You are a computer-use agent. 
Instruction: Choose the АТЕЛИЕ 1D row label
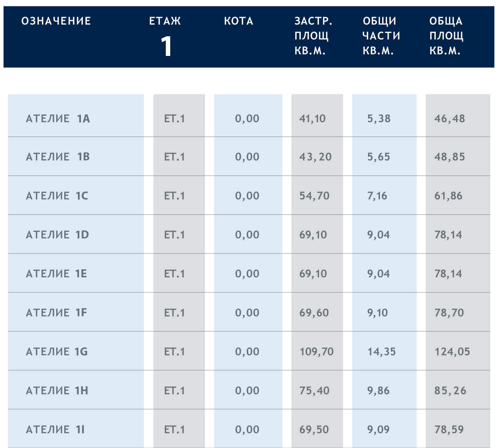tap(57, 235)
